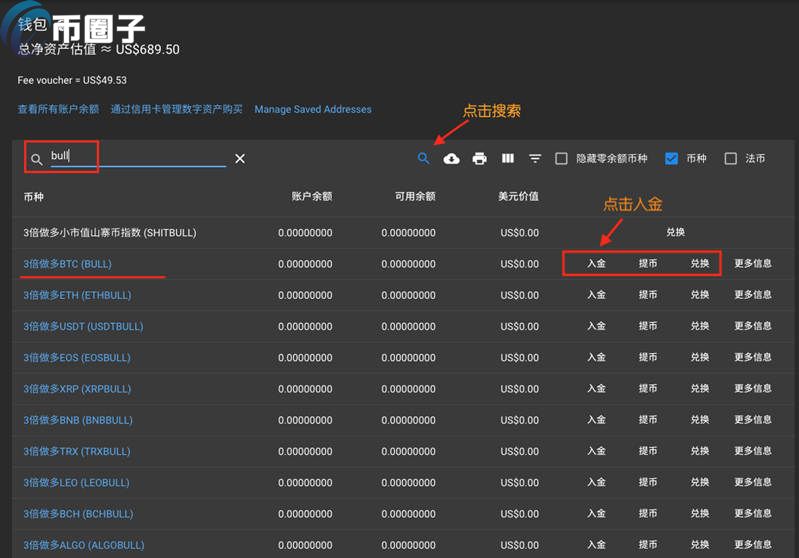Open the 3倍做多BNB (BNBBULL) link
799x558 pixels.
click(78, 420)
